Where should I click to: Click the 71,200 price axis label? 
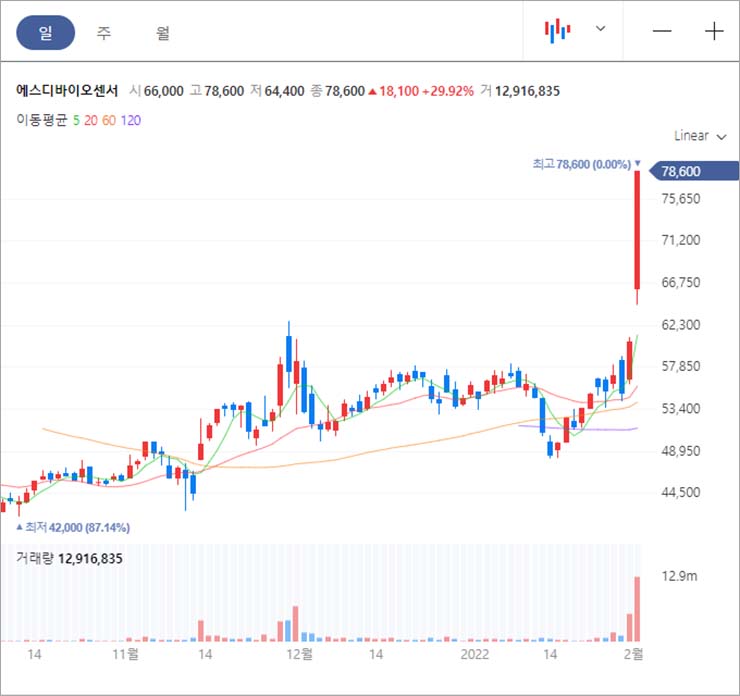click(x=681, y=240)
